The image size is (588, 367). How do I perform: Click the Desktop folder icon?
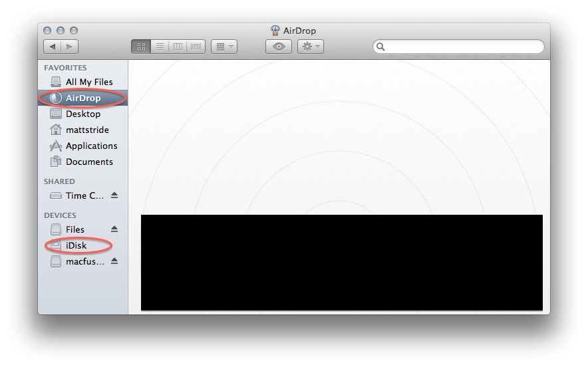point(56,114)
